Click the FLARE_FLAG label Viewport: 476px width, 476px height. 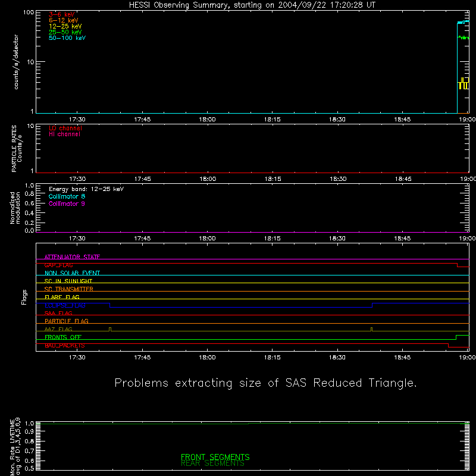(x=62, y=297)
